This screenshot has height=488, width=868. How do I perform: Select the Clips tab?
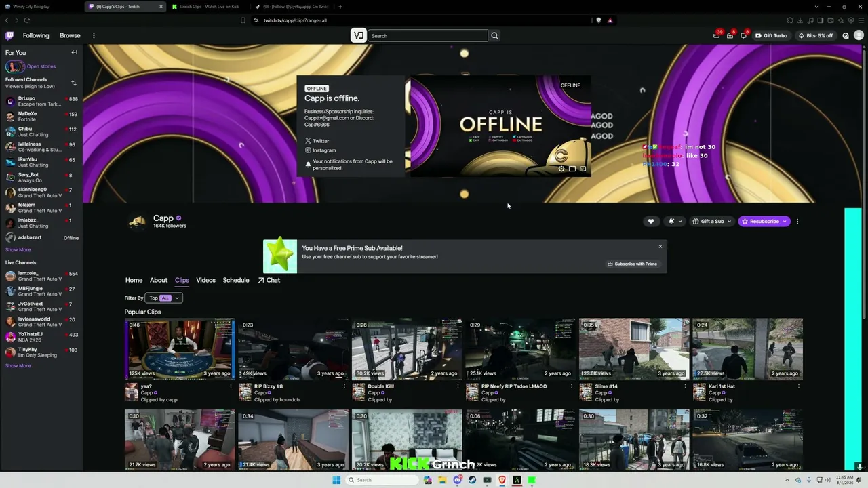182,280
